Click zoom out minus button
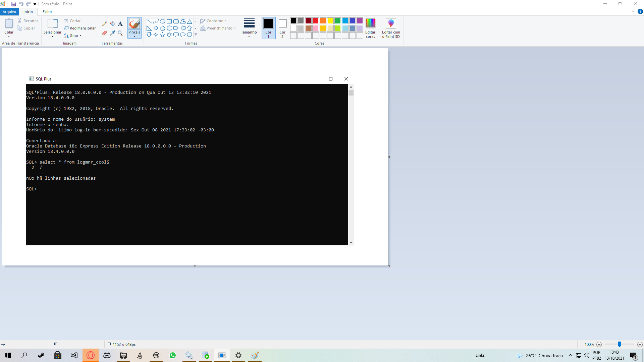 pyautogui.click(x=599, y=345)
